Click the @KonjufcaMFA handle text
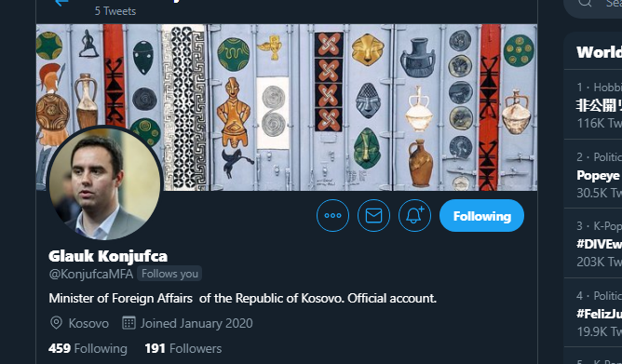This screenshot has width=622, height=364. 91,274
